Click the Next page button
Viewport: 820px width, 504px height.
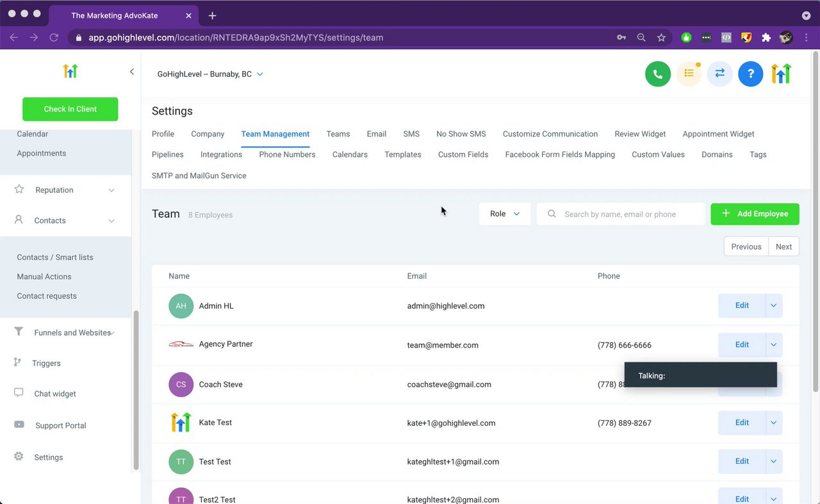pyautogui.click(x=784, y=247)
